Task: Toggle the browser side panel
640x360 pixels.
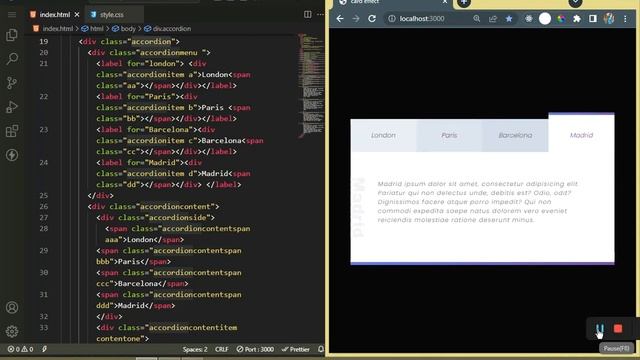Action: [593, 19]
